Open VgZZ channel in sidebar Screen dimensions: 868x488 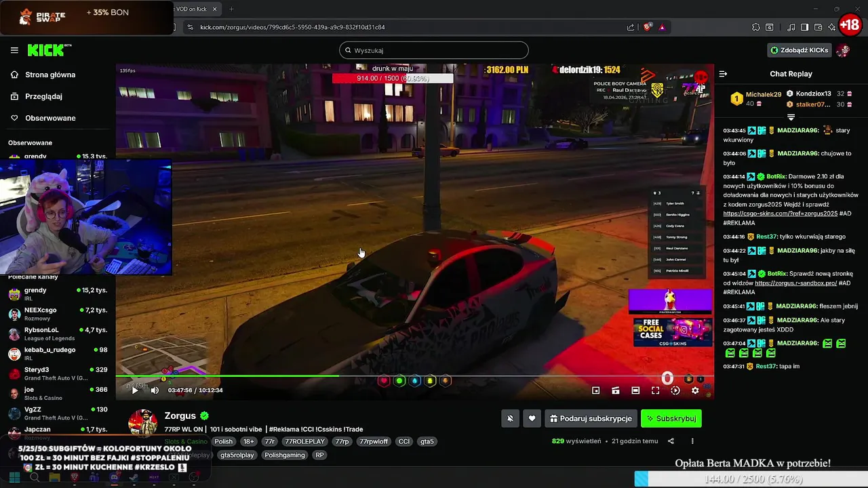[58, 413]
